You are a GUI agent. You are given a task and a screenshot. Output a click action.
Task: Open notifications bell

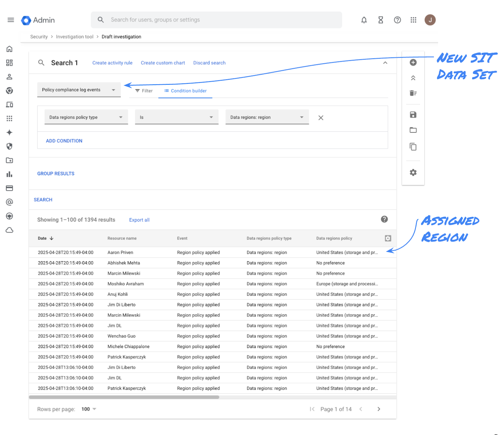(364, 20)
